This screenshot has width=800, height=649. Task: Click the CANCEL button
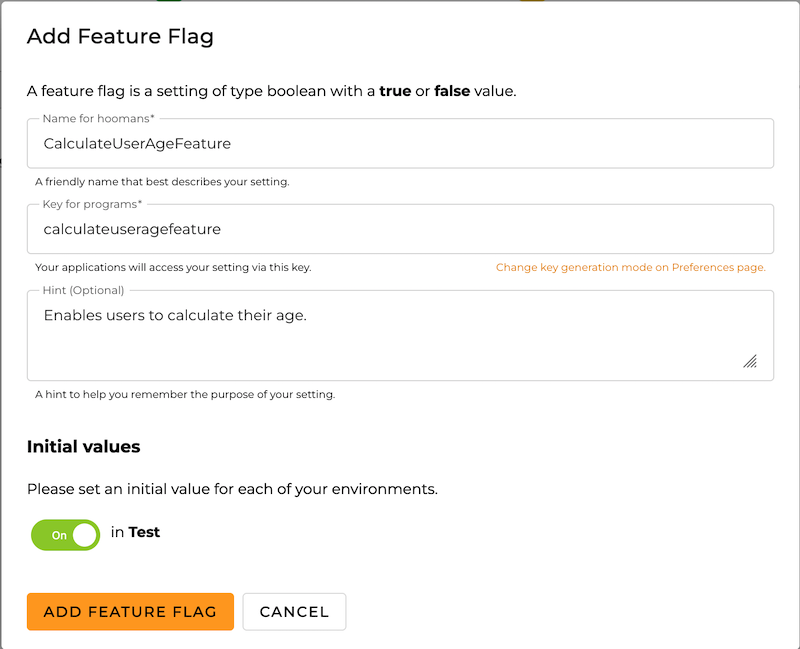point(294,611)
